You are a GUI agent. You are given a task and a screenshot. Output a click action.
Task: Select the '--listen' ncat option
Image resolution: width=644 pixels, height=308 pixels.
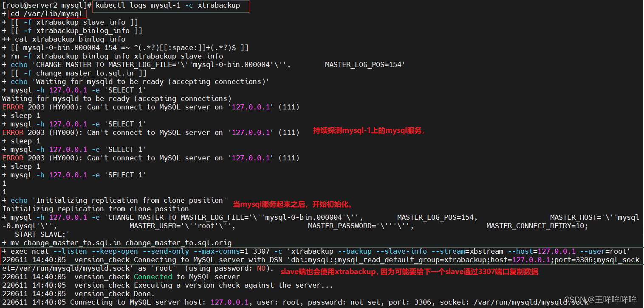pos(70,252)
